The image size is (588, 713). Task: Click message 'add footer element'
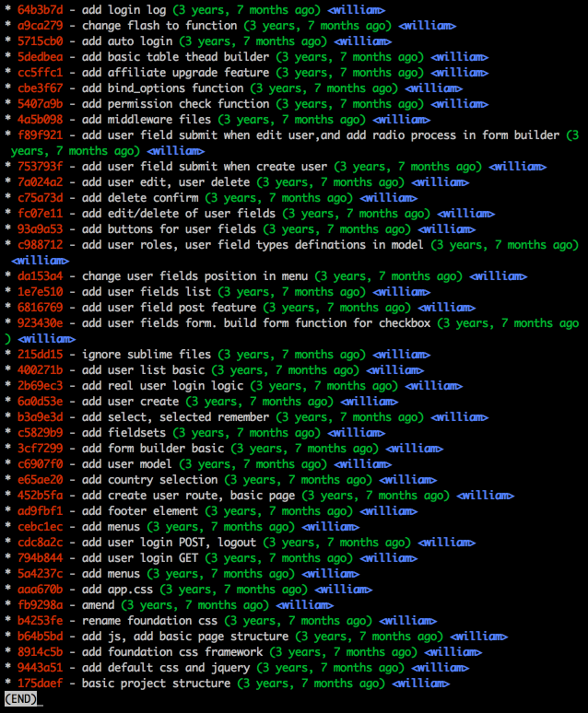coord(140,510)
